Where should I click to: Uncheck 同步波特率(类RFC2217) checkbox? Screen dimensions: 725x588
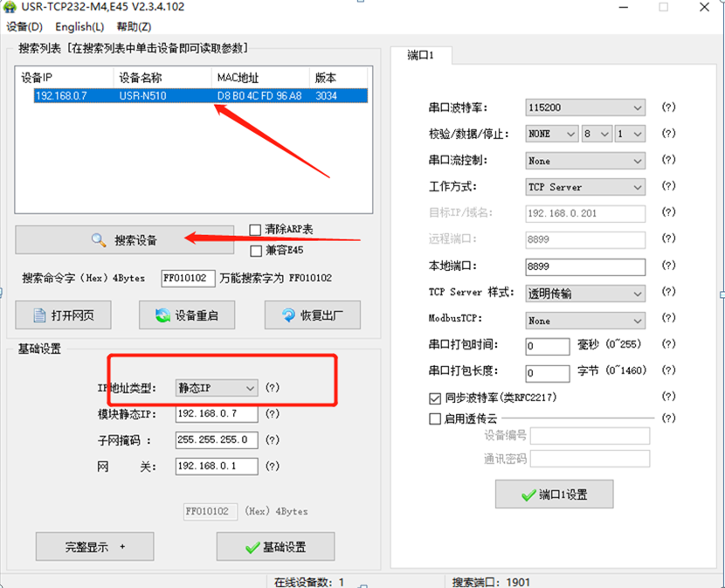(435, 398)
